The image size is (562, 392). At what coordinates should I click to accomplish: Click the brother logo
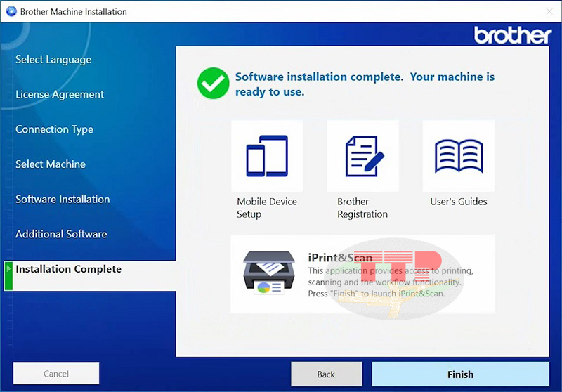pyautogui.click(x=513, y=35)
